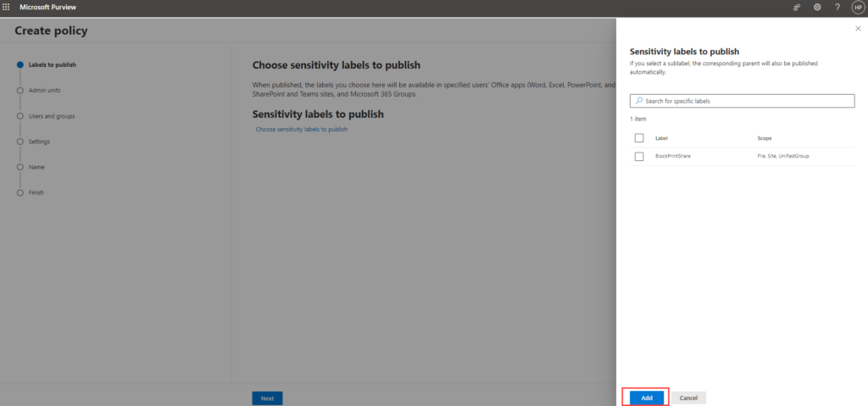
Task: Open the settings gear in the header
Action: [x=817, y=7]
